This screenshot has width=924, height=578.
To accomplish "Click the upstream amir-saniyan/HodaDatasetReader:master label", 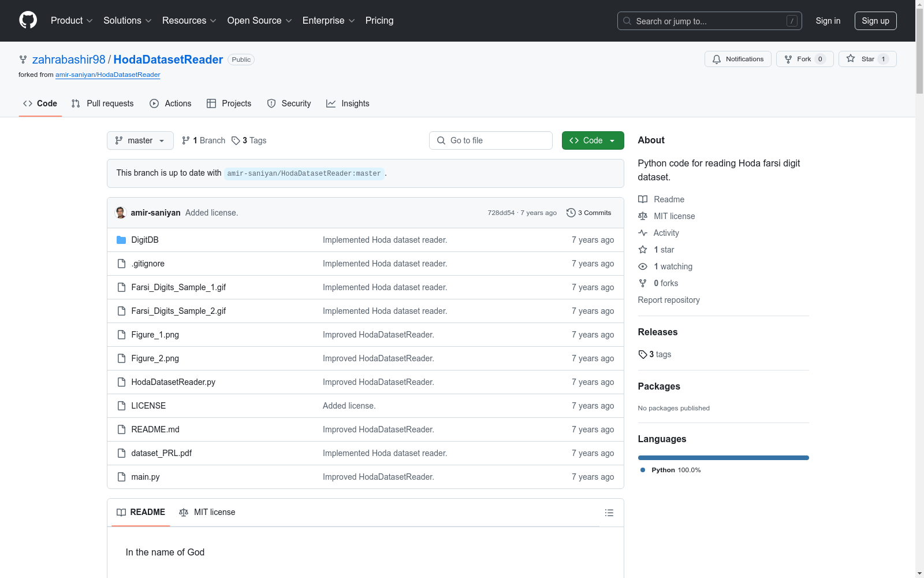I will 304,173.
